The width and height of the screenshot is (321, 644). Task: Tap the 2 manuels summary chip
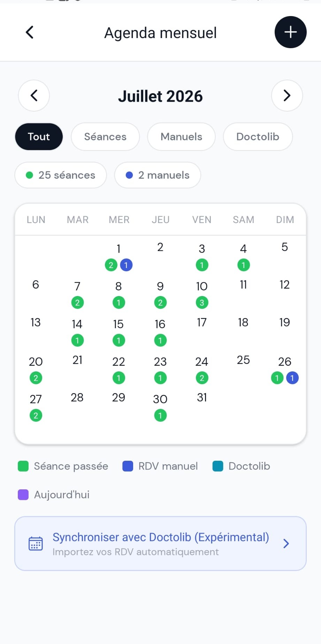pyautogui.click(x=158, y=175)
